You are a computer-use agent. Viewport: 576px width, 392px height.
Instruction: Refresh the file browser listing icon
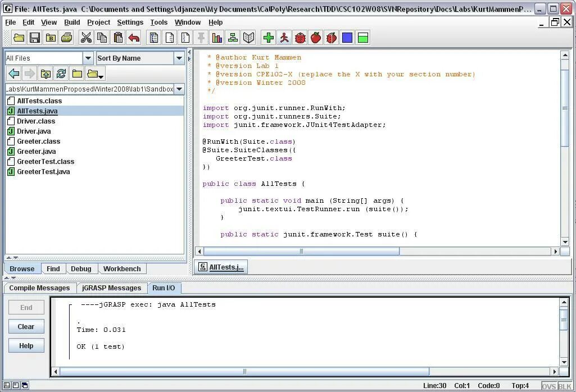tap(61, 74)
